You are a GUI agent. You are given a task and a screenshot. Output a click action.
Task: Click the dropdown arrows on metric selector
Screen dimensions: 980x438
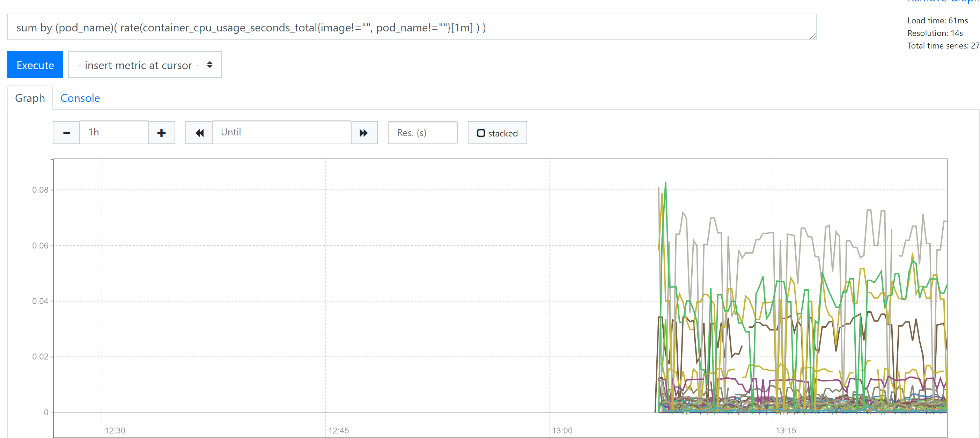(209, 65)
